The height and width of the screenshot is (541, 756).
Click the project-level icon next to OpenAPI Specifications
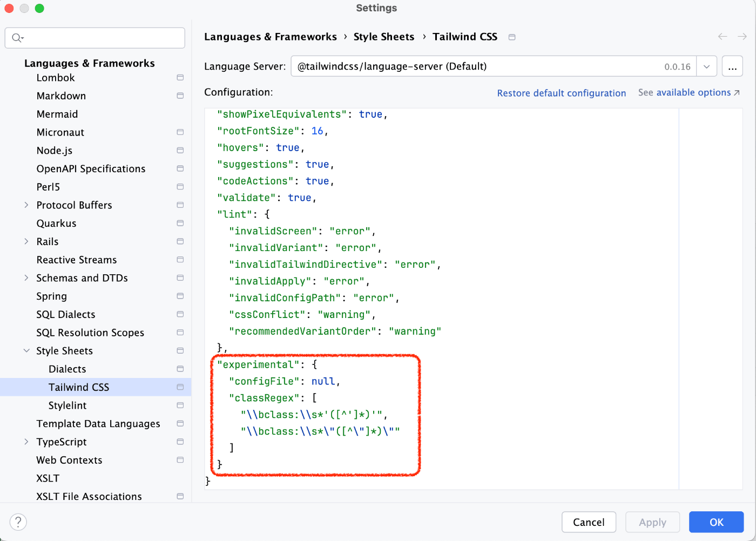tap(180, 168)
